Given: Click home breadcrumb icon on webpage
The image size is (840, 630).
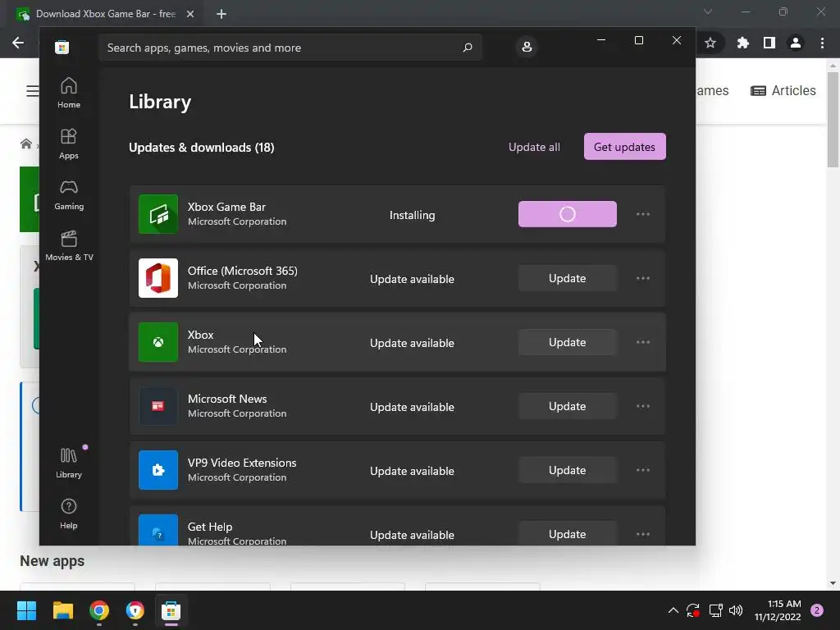Looking at the screenshot, I should [x=25, y=144].
